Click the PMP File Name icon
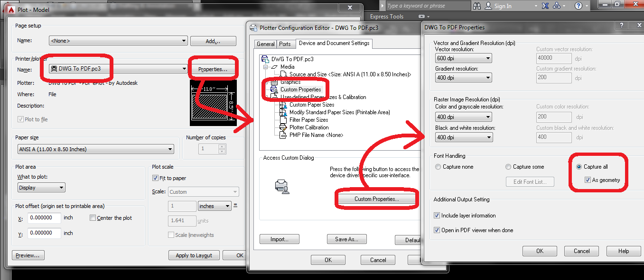The width and height of the screenshot is (644, 280). (x=284, y=135)
